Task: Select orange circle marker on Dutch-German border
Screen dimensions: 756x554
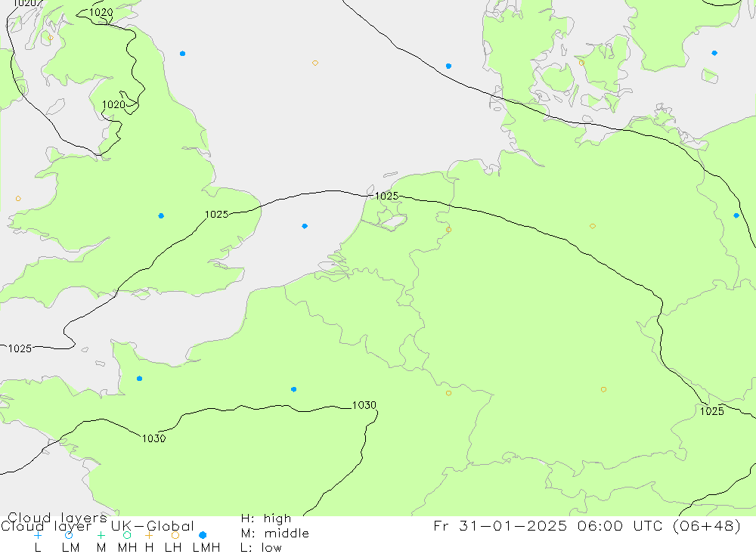Action: (448, 230)
